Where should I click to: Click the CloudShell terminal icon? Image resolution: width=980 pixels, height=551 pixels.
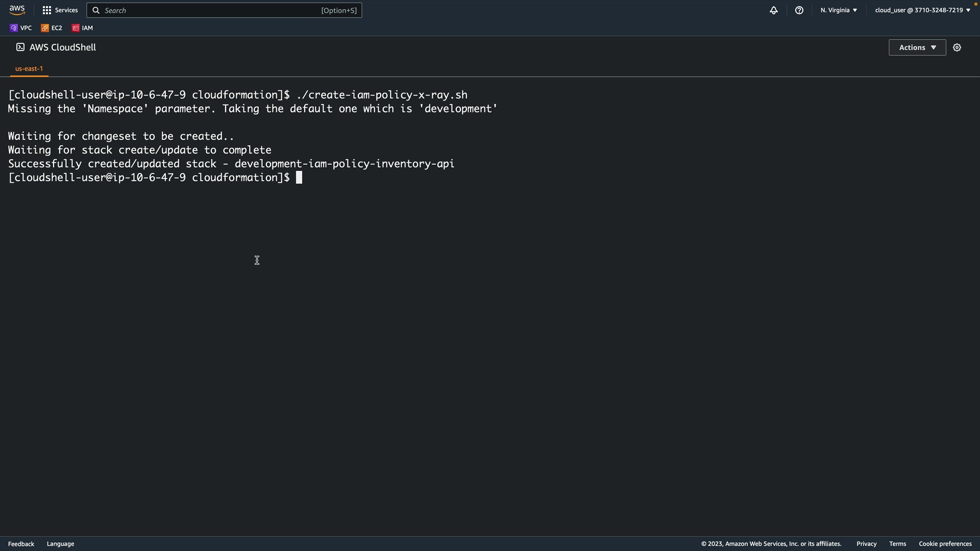pos(20,47)
